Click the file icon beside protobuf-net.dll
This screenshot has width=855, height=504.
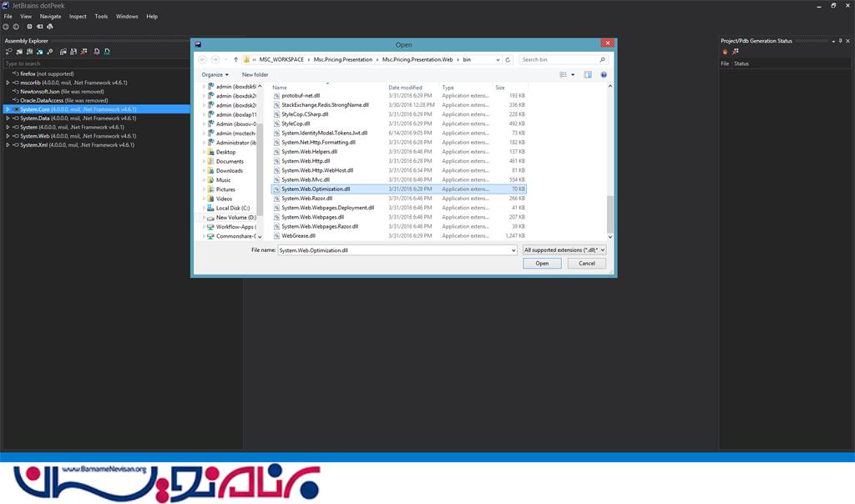click(x=276, y=96)
